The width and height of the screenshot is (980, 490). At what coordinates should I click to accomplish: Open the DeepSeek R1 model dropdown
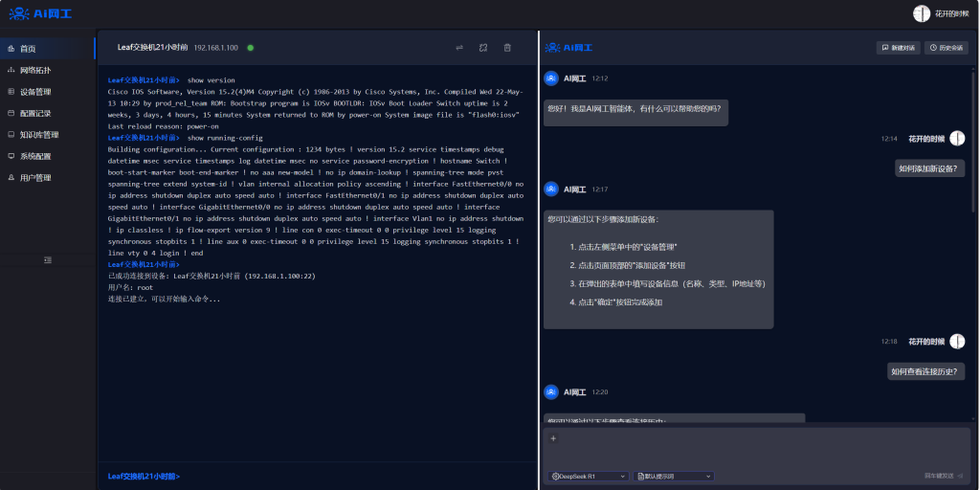click(589, 476)
